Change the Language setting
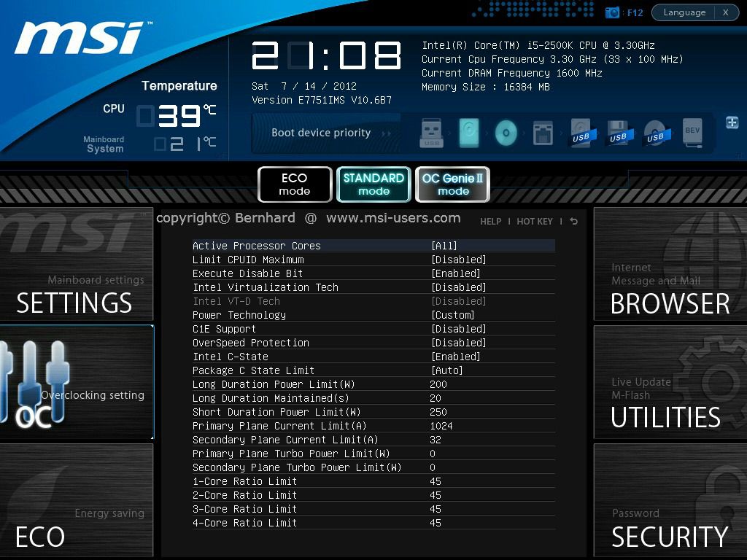The height and width of the screenshot is (560, 747). point(686,12)
